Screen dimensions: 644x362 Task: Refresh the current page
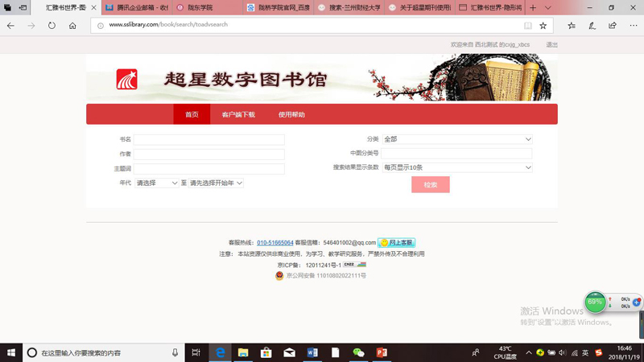click(52, 26)
